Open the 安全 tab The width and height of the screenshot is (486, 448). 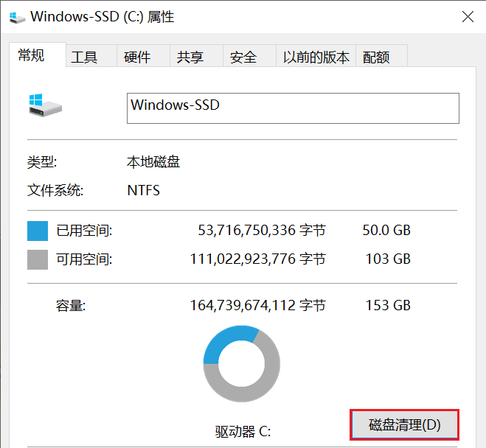click(x=243, y=57)
